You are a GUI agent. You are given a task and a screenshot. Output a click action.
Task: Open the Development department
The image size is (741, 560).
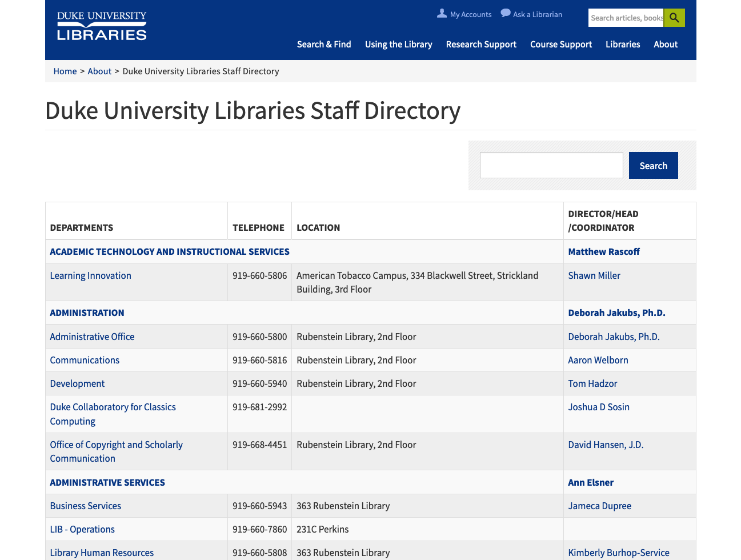pyautogui.click(x=77, y=383)
